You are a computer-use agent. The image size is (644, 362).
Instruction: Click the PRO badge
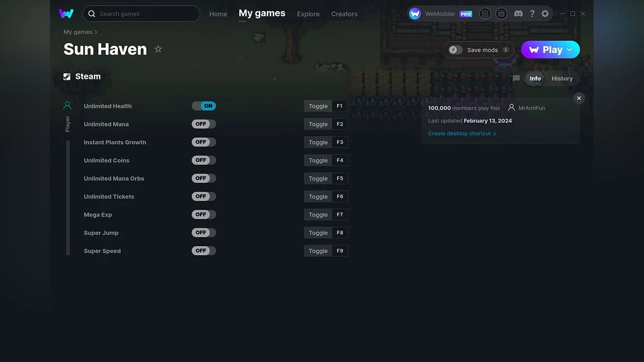pyautogui.click(x=466, y=14)
